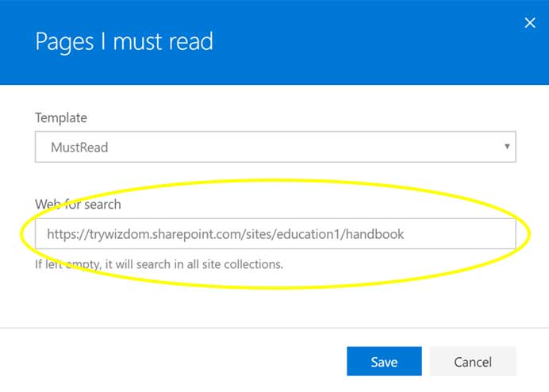Viewport: 549px width, 392px height.
Task: Click the 'Web for search' label
Action: click(78, 204)
